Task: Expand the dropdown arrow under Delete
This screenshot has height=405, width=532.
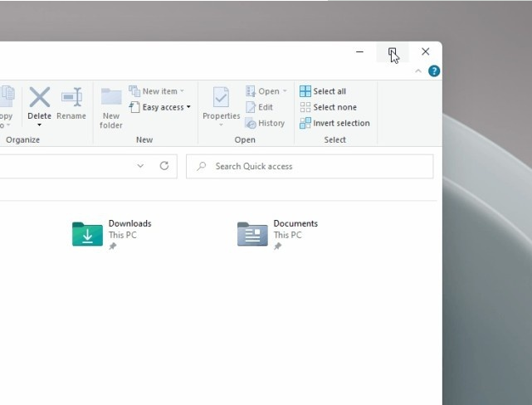Action: pyautogui.click(x=39, y=125)
